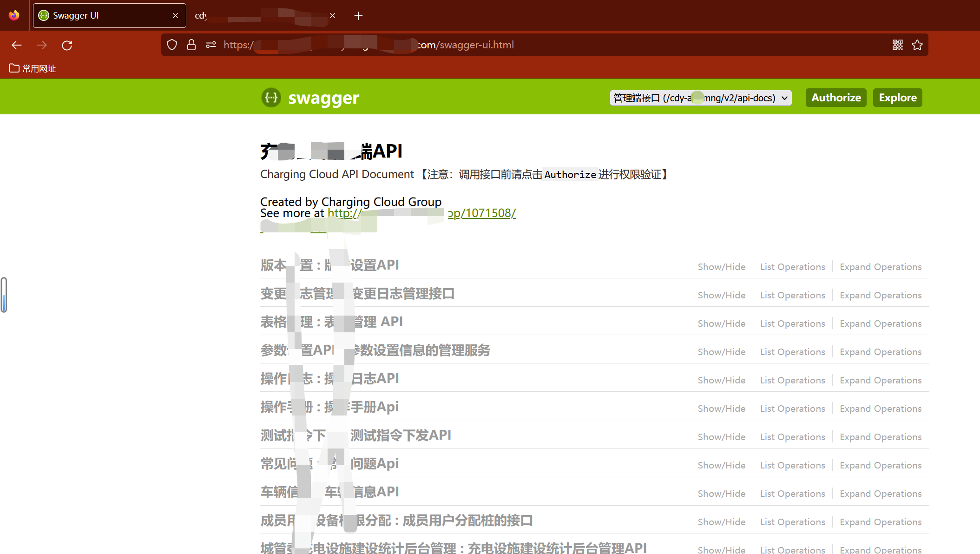Toggle Show/Hide for 变更日志管理 section
This screenshot has height=554, width=980.
pyautogui.click(x=721, y=295)
